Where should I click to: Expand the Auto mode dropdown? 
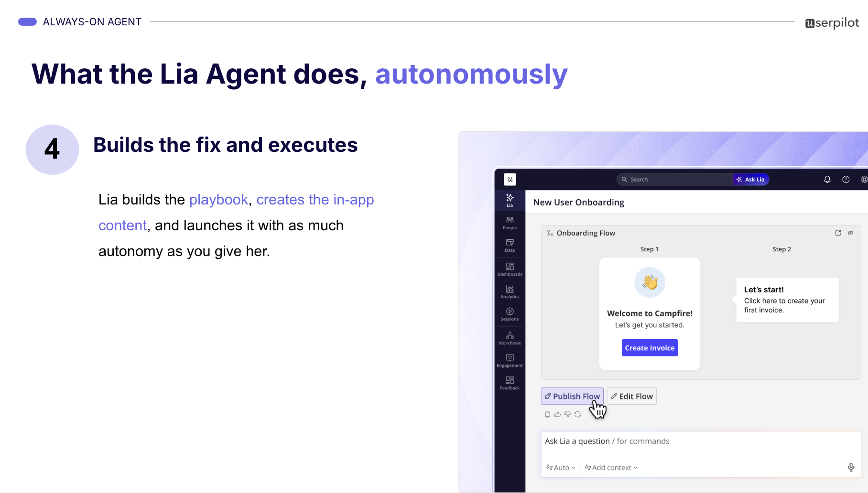click(560, 467)
